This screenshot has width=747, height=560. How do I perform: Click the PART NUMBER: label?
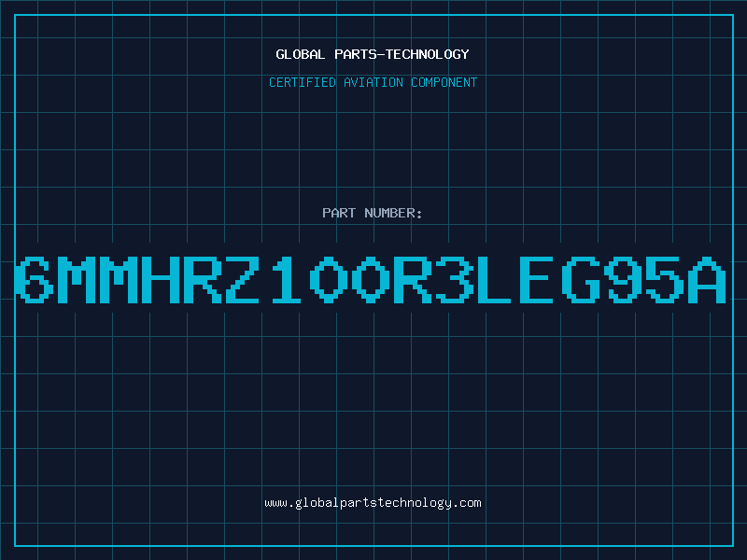(373, 213)
